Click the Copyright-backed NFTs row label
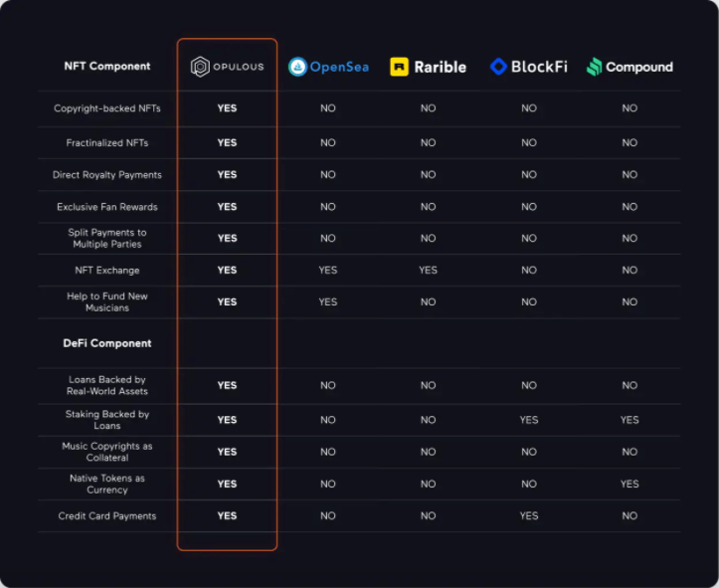The height and width of the screenshot is (588, 719). pyautogui.click(x=107, y=108)
